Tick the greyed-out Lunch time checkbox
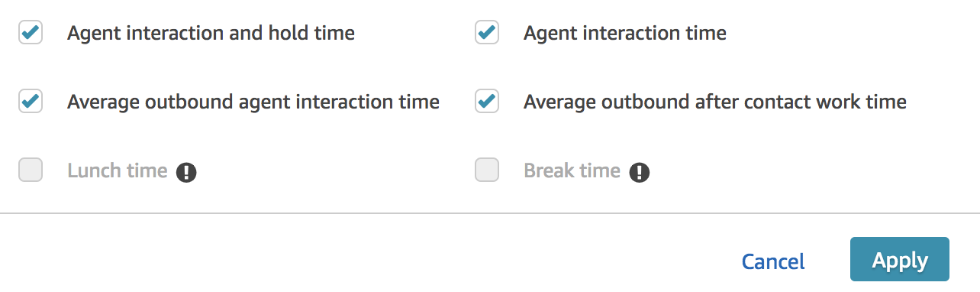This screenshot has height=292, width=980. (x=31, y=170)
